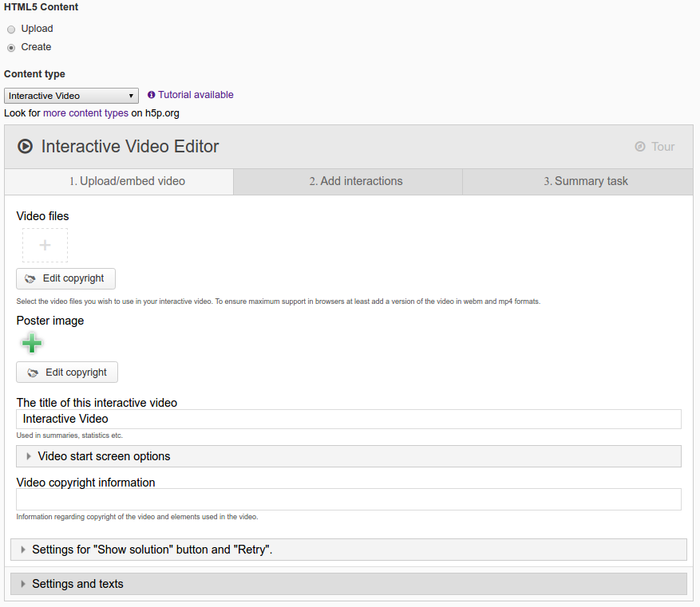This screenshot has width=700, height=607.
Task: Click the Video copyright information field
Action: click(349, 499)
